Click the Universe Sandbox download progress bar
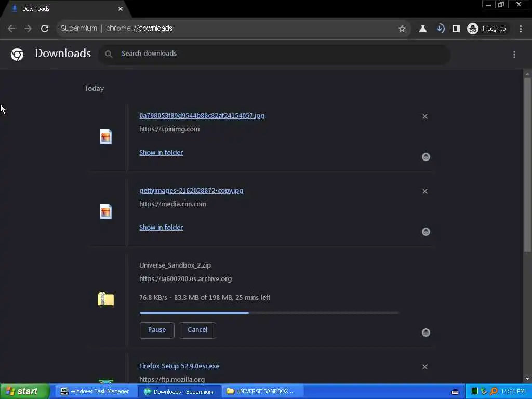 [269, 313]
